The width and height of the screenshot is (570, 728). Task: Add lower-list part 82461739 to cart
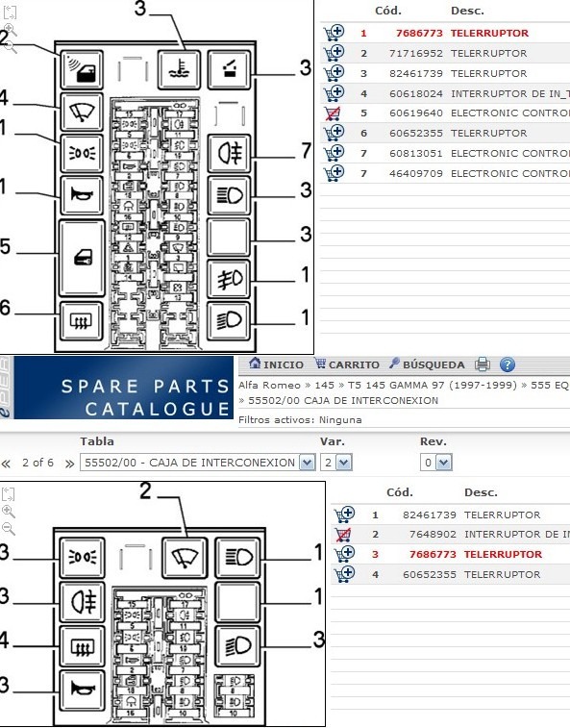point(344,515)
